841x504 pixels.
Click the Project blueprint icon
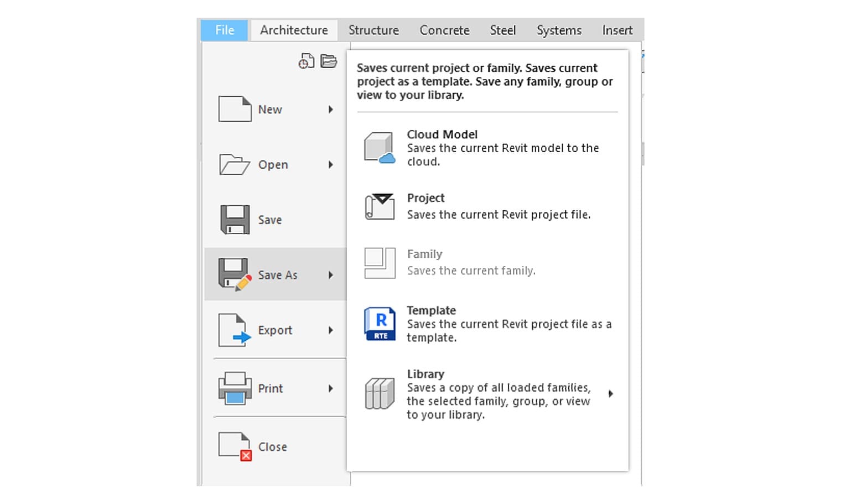click(x=380, y=206)
